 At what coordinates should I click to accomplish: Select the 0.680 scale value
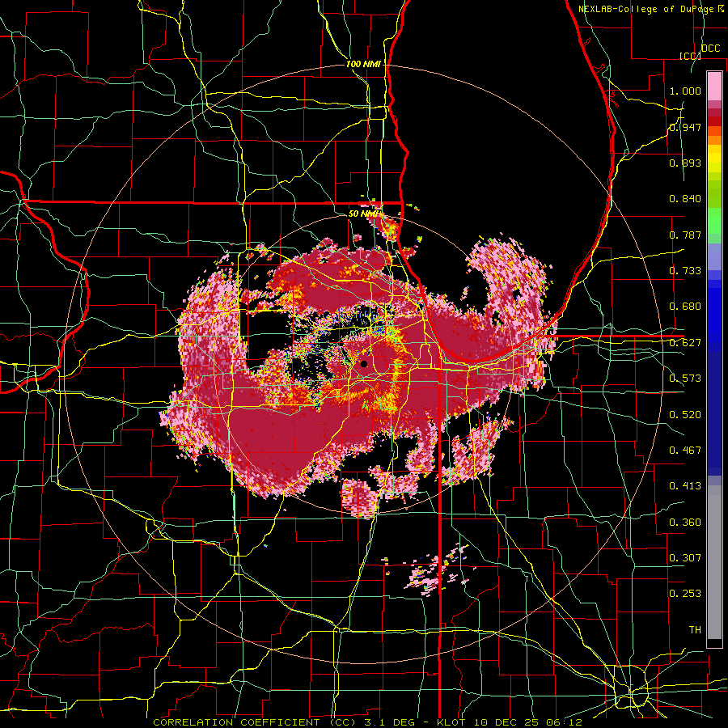(x=685, y=307)
